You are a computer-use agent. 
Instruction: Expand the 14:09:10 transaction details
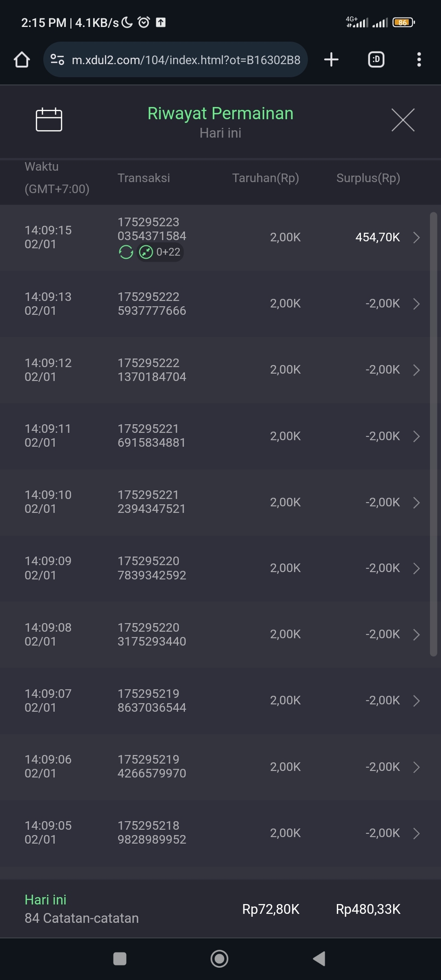(x=416, y=503)
